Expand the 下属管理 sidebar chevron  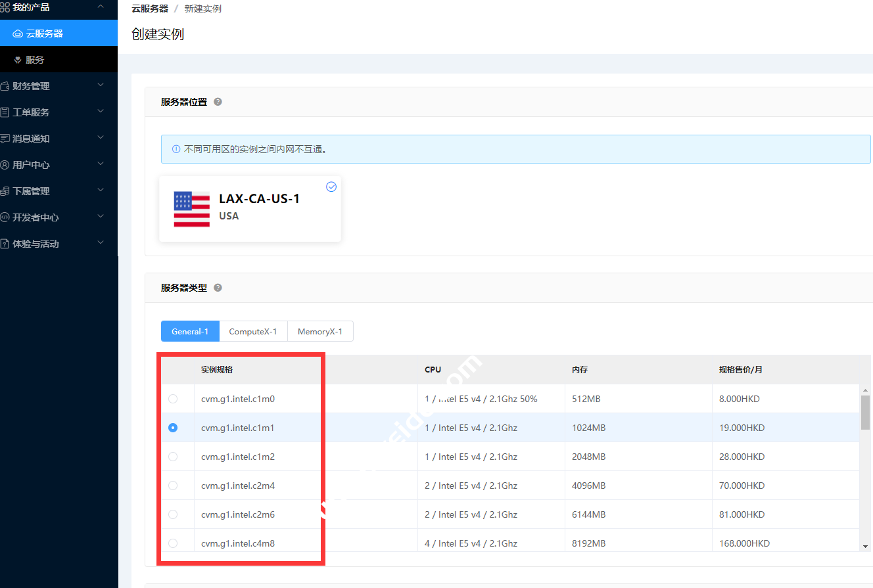point(101,191)
